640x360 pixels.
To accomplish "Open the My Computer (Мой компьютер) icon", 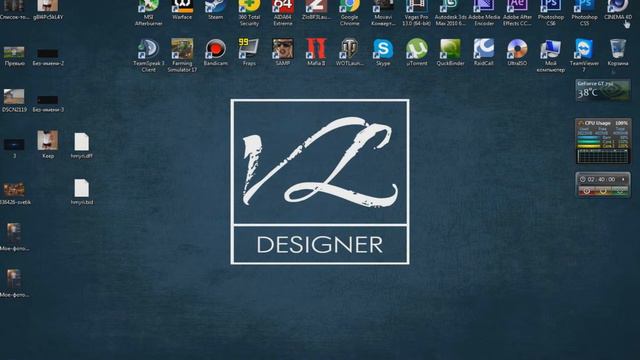I will (551, 56).
